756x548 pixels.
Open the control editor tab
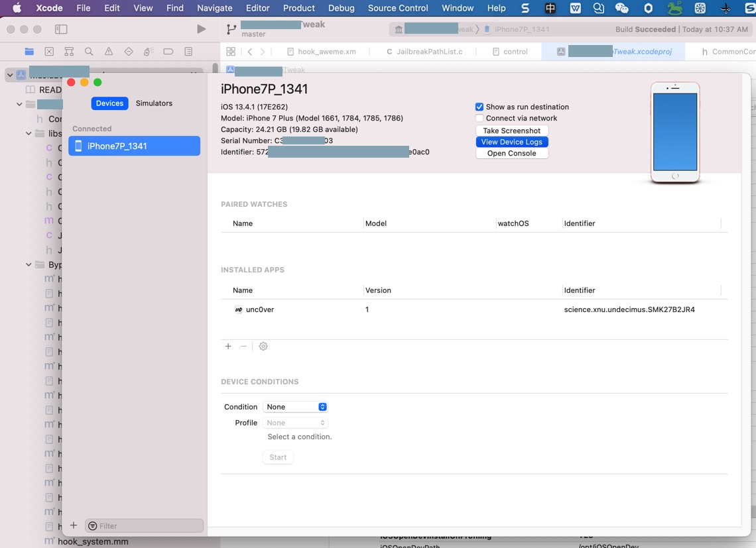510,52
